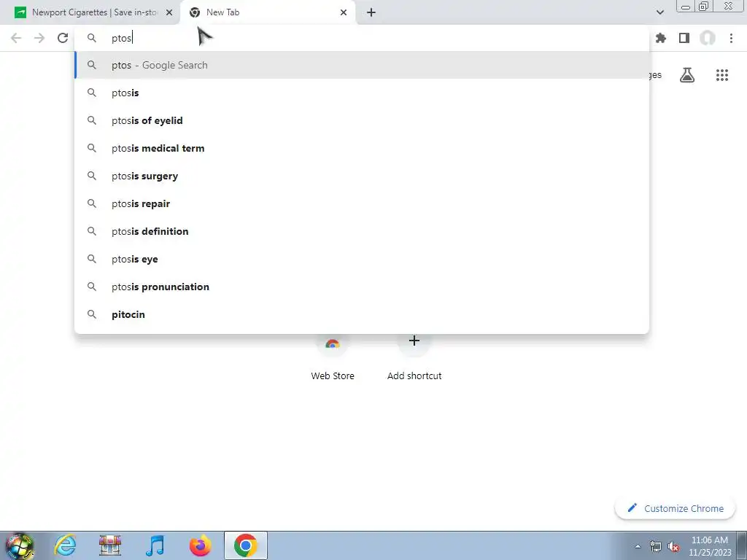Screen dimensions: 747x560
Task: Pick the 'ptosis pronunciation' suggestion
Action: pos(362,287)
